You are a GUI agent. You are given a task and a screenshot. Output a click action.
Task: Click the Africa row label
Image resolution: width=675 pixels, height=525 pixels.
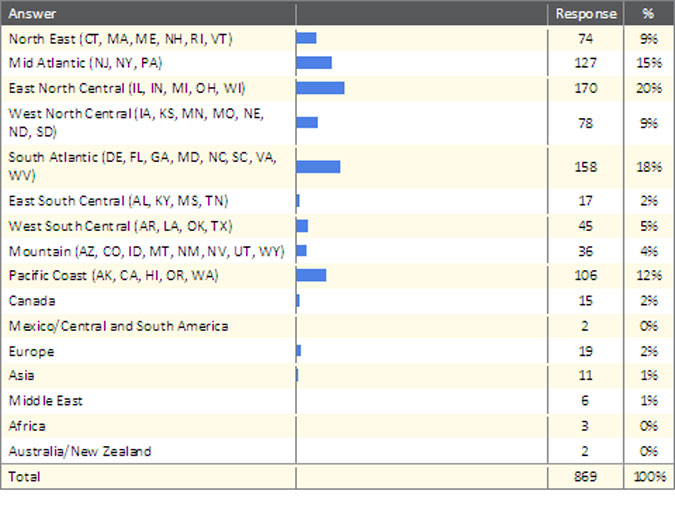tap(27, 426)
